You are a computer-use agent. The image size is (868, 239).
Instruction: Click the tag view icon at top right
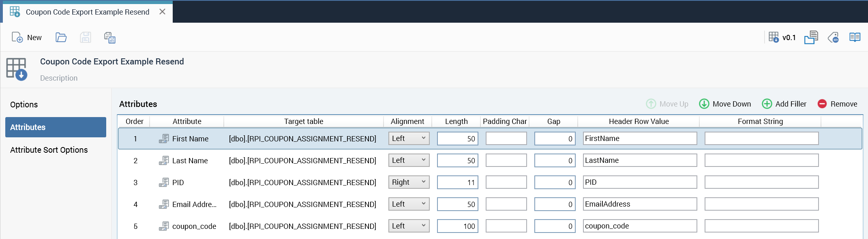coord(833,37)
